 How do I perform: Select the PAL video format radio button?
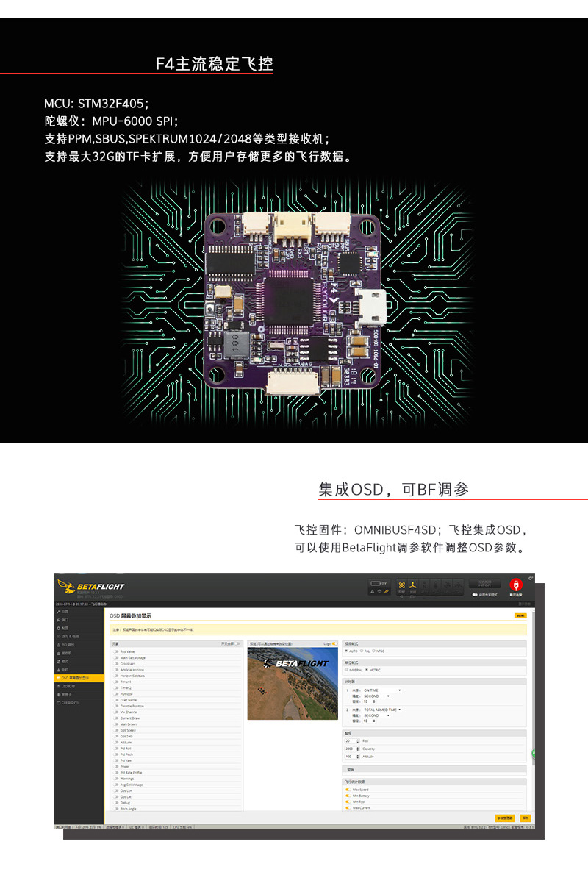coord(361,651)
